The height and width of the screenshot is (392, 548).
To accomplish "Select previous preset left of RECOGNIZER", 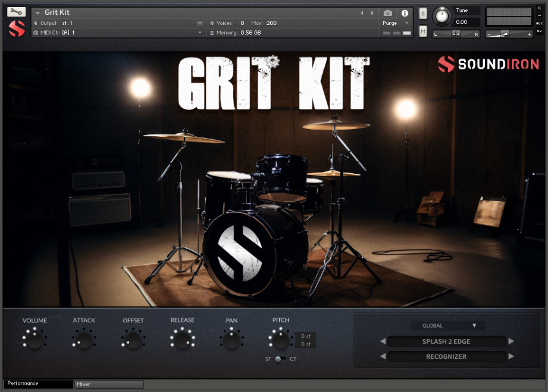I will [383, 356].
